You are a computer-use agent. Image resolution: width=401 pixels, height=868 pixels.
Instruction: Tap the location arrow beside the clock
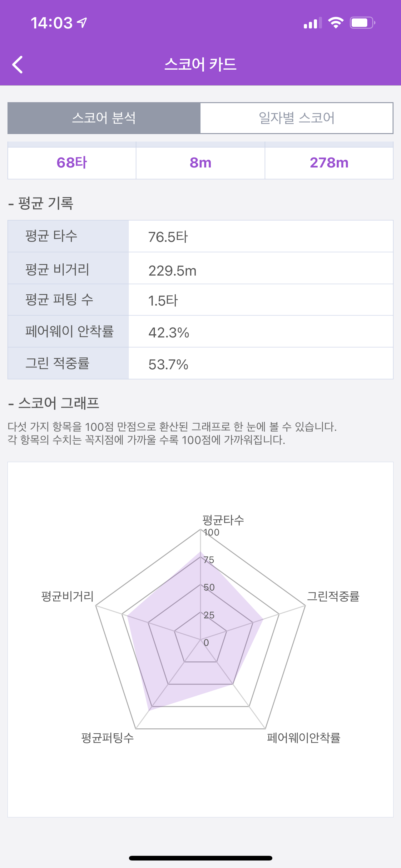click(82, 22)
